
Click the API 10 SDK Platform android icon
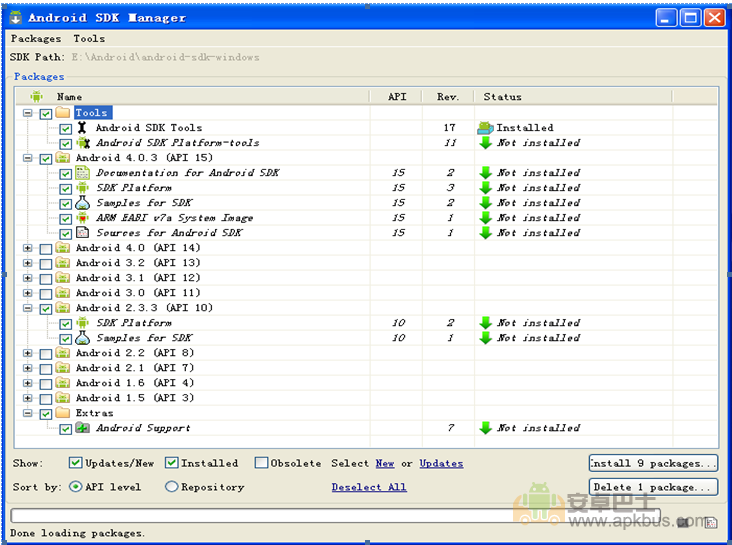(x=83, y=323)
